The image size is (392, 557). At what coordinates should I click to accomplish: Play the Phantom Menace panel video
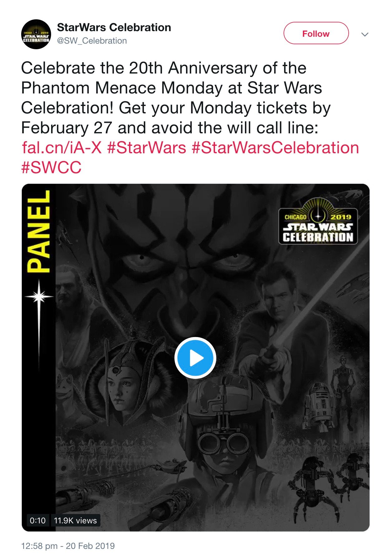pos(195,358)
